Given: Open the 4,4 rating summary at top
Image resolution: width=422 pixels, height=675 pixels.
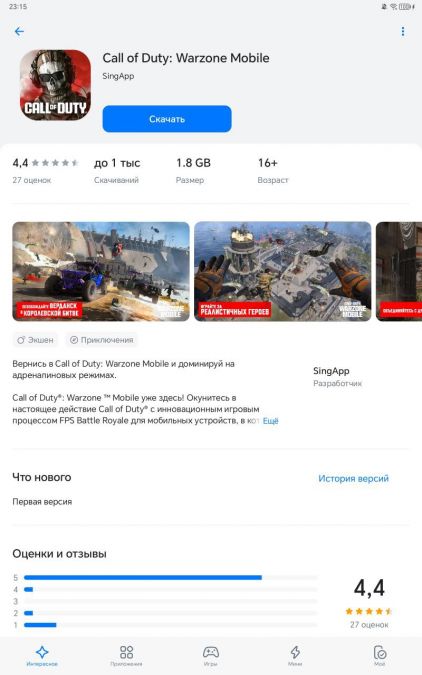Looking at the screenshot, I should point(45,170).
